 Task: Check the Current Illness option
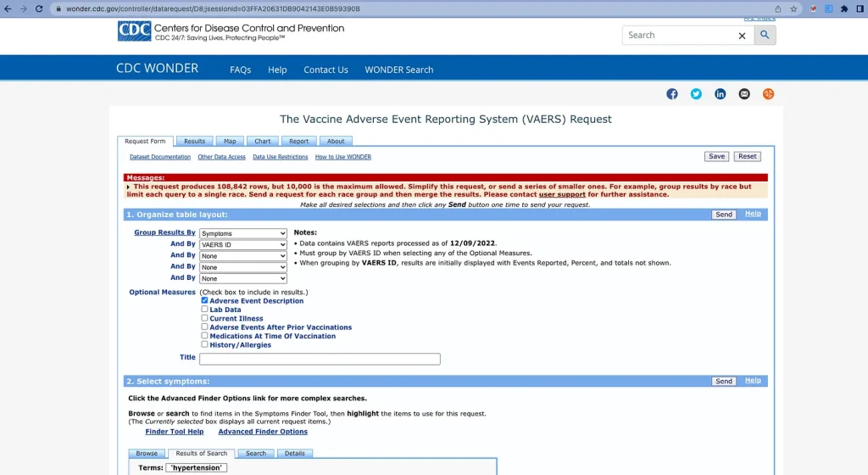click(204, 318)
